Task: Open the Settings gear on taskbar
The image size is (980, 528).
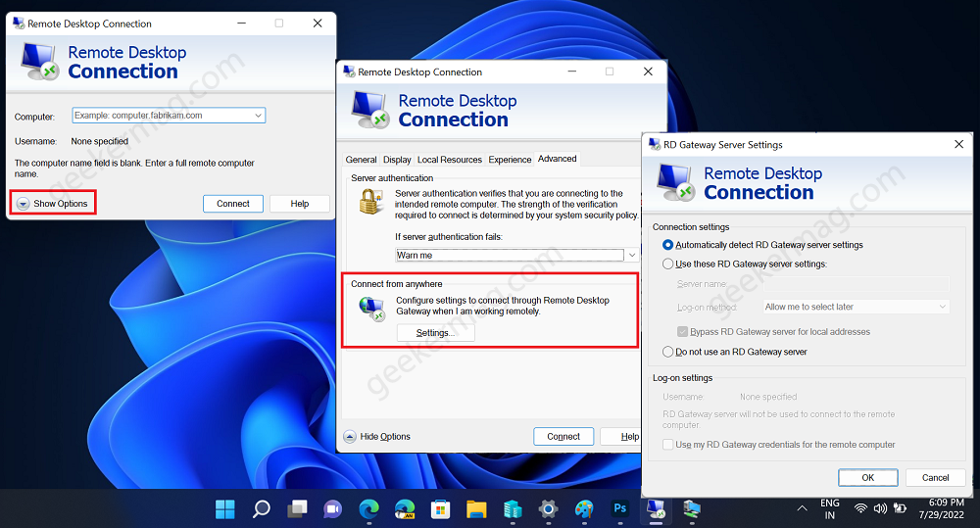Action: point(548,509)
